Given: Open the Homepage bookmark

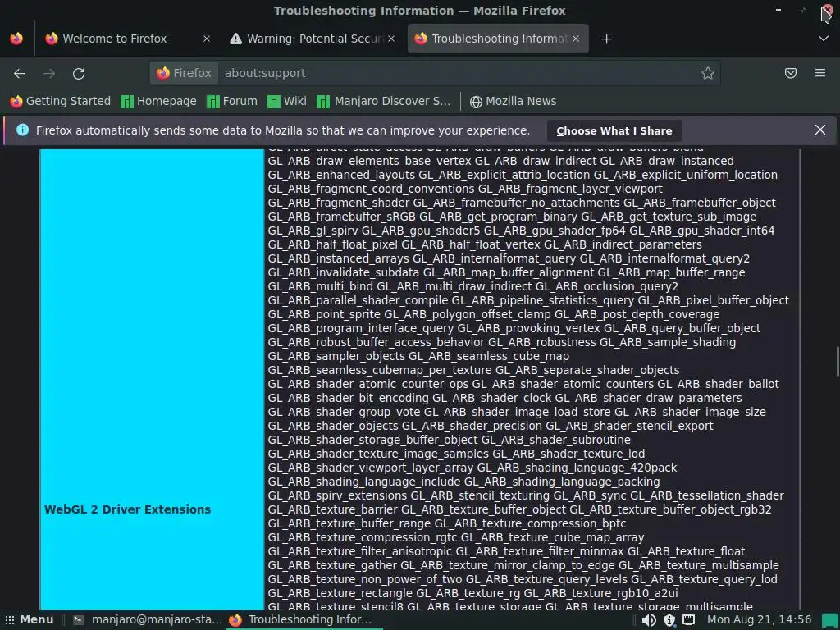Looking at the screenshot, I should [158, 101].
